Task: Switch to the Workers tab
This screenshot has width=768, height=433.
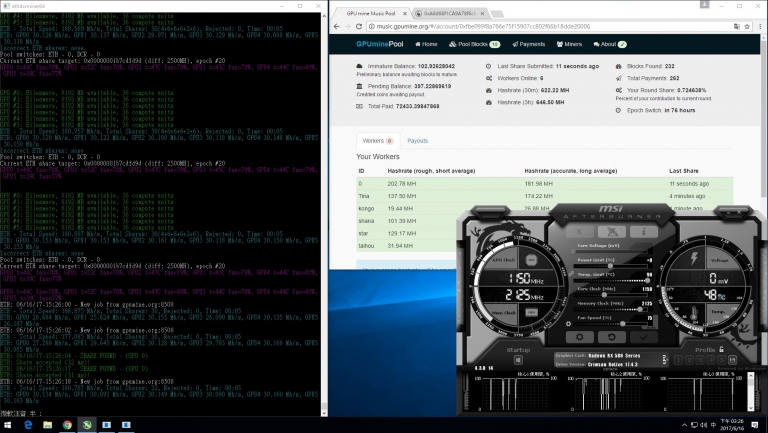Action: [x=378, y=141]
